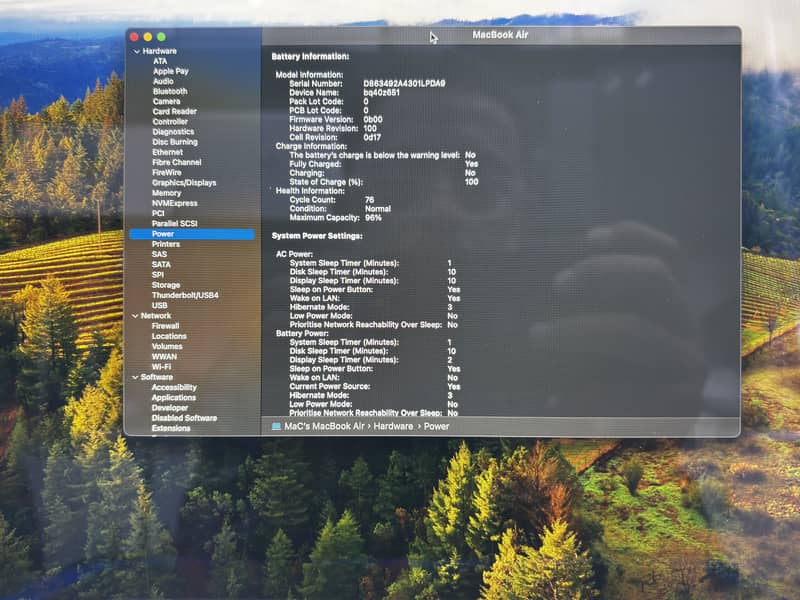Collapse the Network section disclosure triangle
The image size is (800, 600).
pos(135,316)
